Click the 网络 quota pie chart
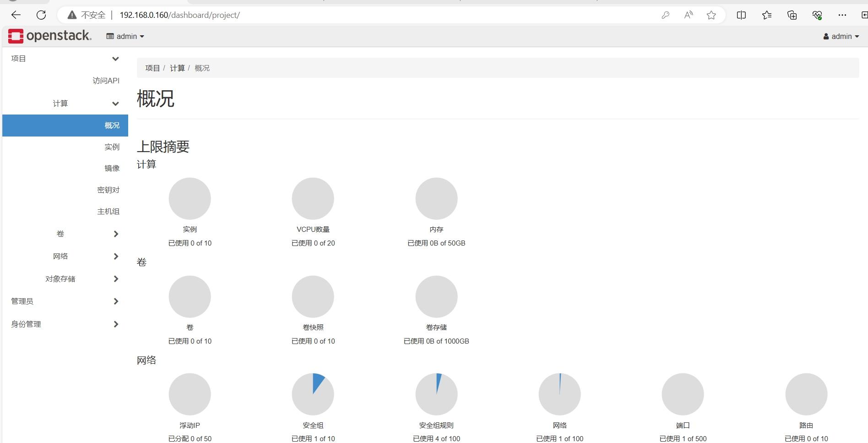Viewport: 868px width, 443px height. (560, 394)
